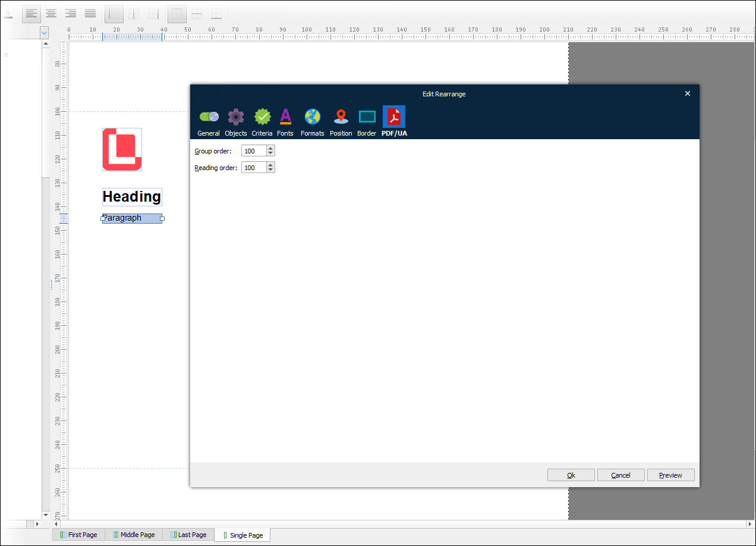Image resolution: width=756 pixels, height=546 pixels.
Task: Click the font color A icon
Action: [8, 13]
